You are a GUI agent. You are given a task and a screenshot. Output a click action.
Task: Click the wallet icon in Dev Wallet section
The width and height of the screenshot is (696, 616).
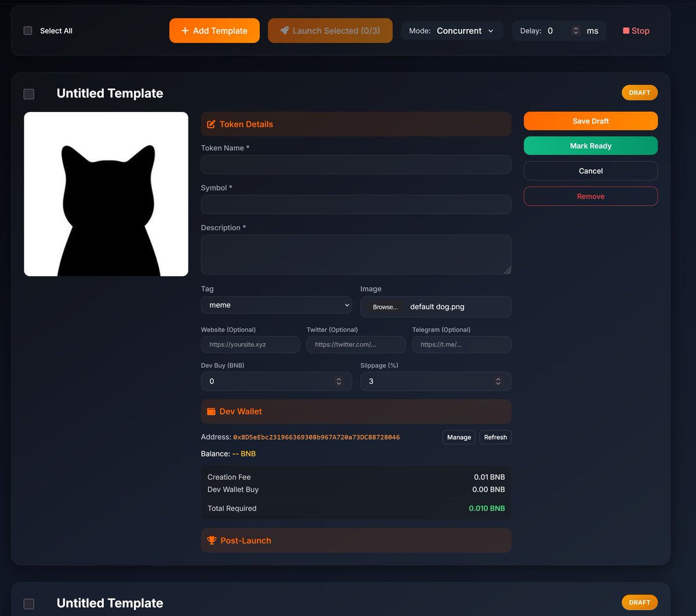[211, 411]
